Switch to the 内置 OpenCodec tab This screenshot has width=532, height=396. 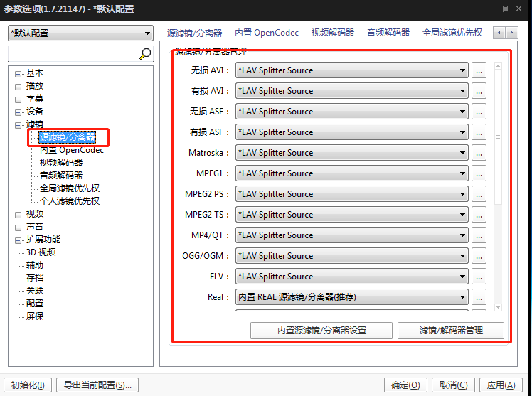click(267, 33)
